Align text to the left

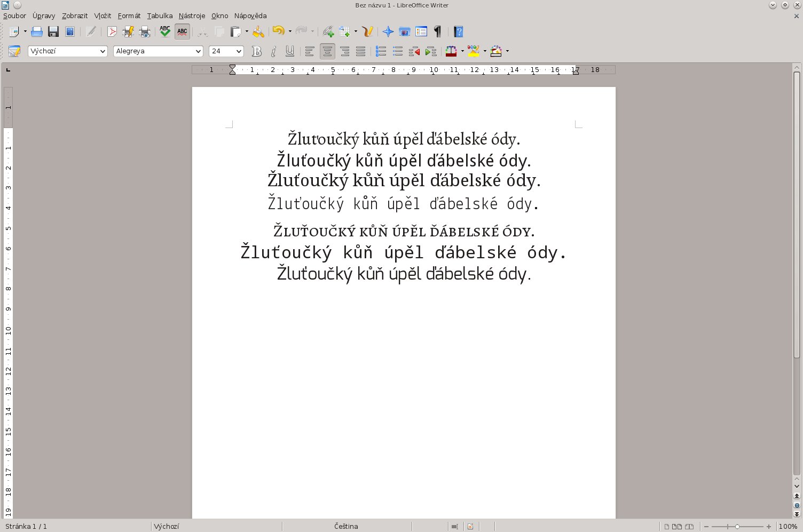pos(310,51)
